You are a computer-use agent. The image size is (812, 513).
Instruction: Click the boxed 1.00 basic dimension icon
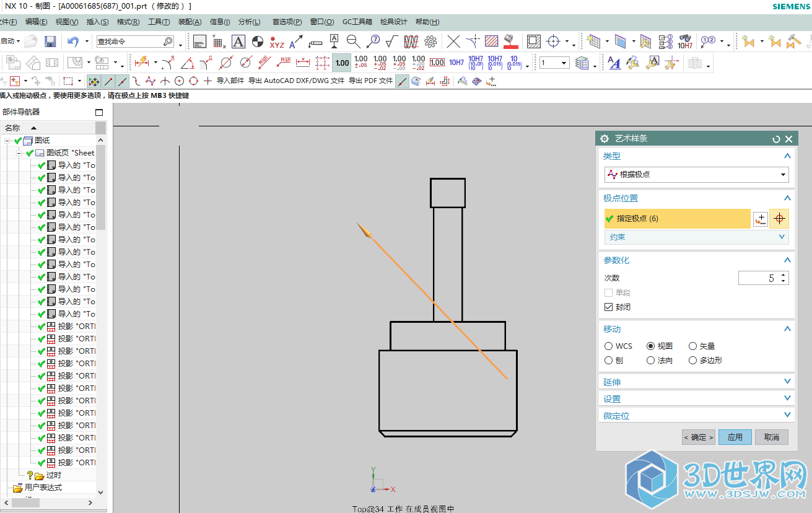437,63
